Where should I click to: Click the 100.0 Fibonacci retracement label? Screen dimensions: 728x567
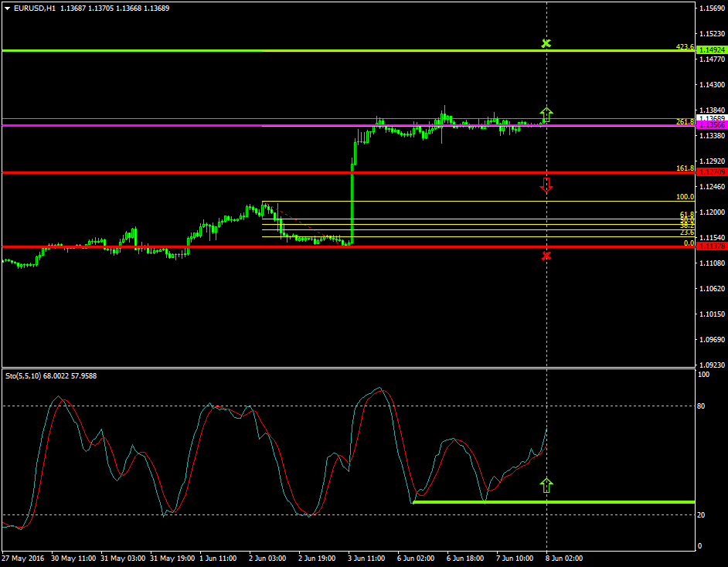(x=685, y=197)
